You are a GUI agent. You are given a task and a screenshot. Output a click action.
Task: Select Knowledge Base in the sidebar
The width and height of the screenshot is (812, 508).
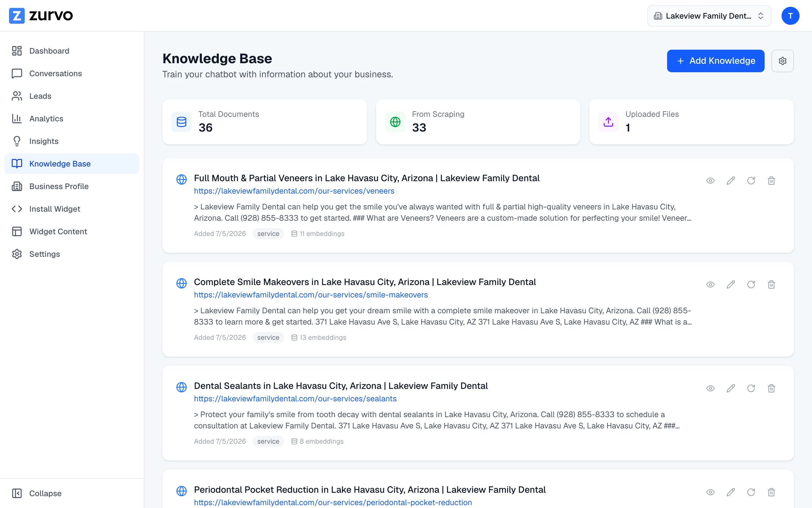pyautogui.click(x=72, y=164)
